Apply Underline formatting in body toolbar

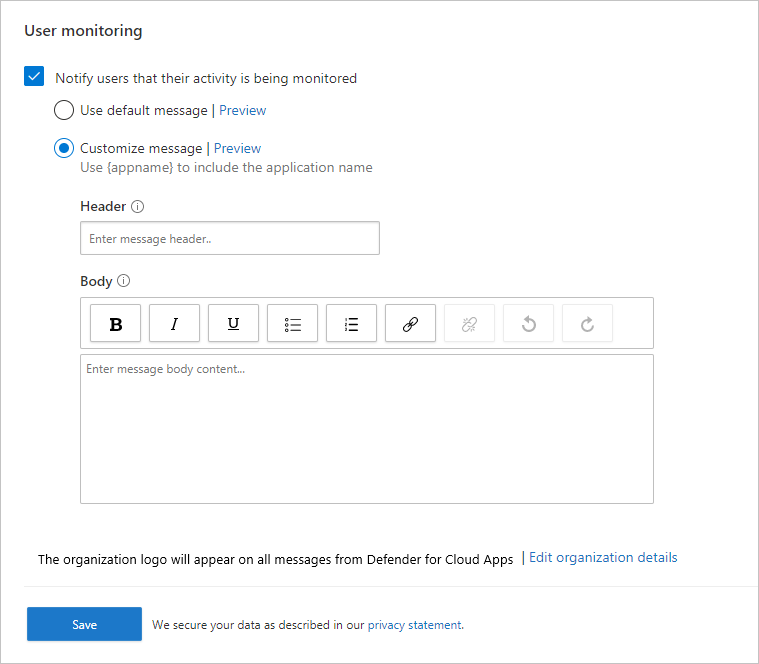(x=233, y=324)
